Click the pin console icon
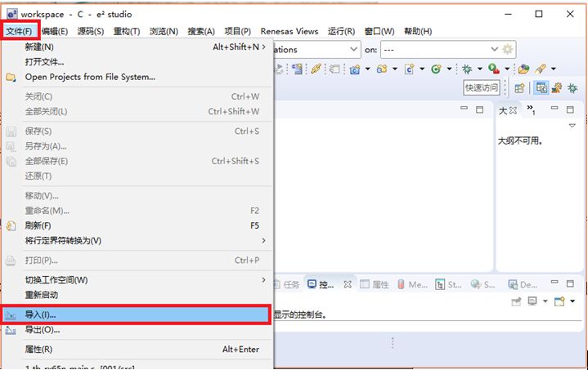 516,301
